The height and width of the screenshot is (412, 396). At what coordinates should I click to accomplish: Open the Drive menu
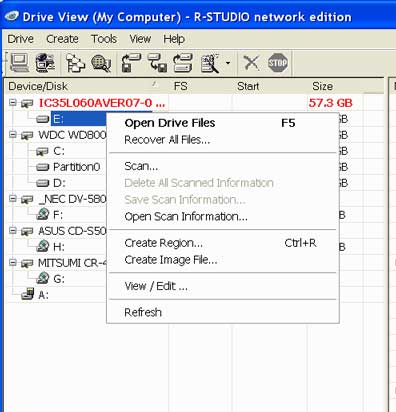click(x=20, y=39)
